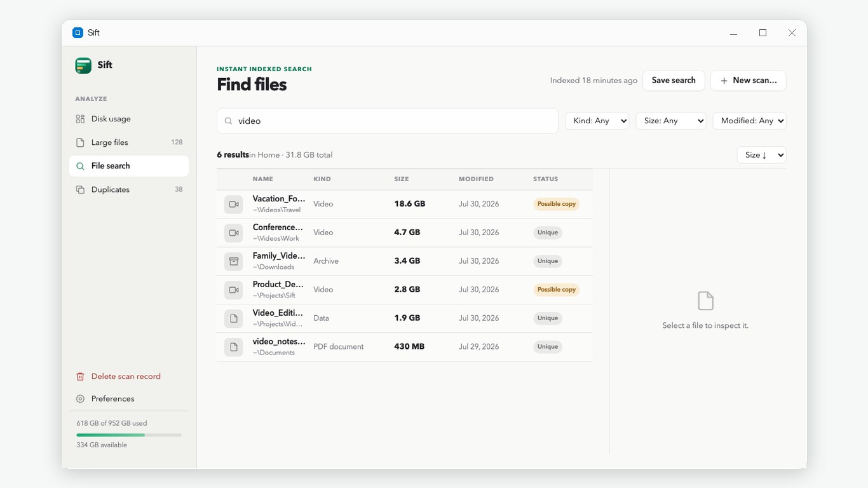Click the 128 count beside Large files
This screenshot has width=868, height=488.
point(177,142)
